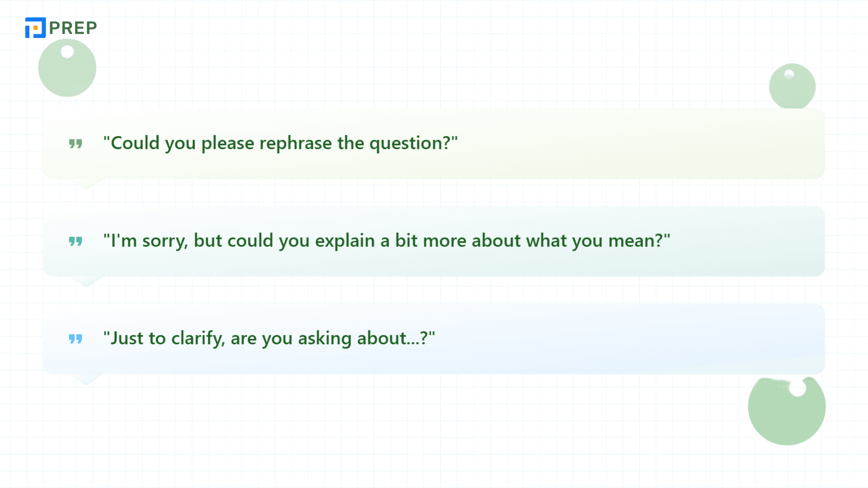Click the small green bubble at top right
Viewport: 868px width, 488px height.
point(792,86)
